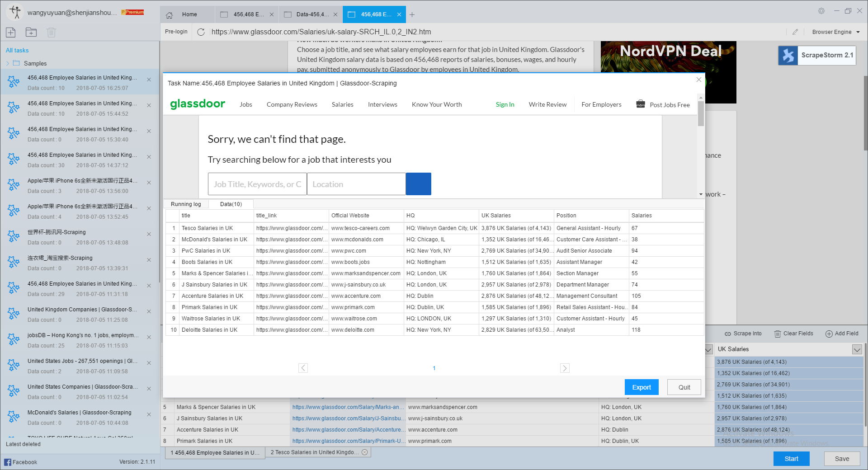Click the Save button
Image resolution: width=868 pixels, height=470 pixels.
click(842, 459)
